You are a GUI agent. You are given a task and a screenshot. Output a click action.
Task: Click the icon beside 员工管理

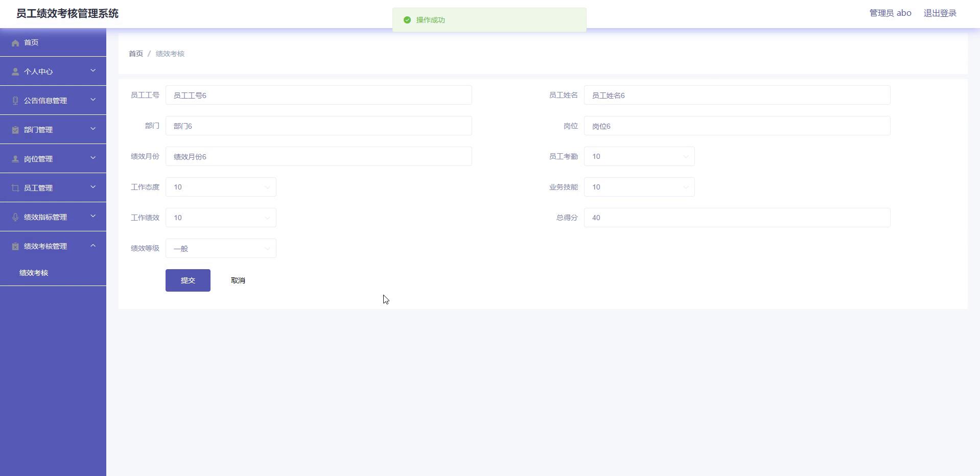[x=15, y=188]
